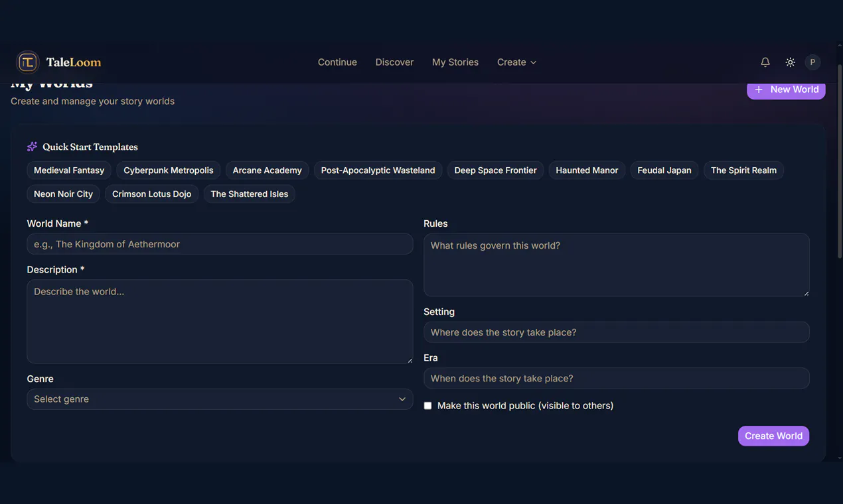Apply The Shattered Isles template
Viewport: 843px width, 504px height.
click(250, 194)
